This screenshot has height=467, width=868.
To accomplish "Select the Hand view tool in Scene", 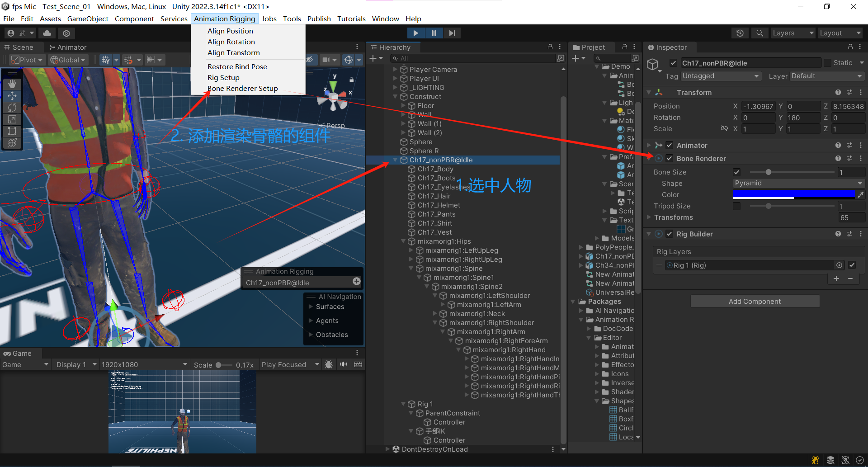I will point(12,84).
